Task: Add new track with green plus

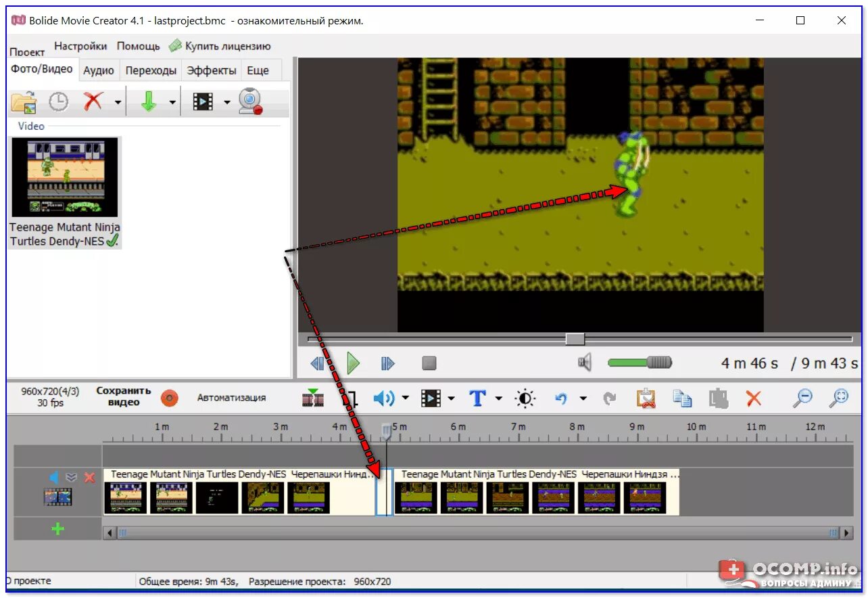Action: click(x=58, y=529)
